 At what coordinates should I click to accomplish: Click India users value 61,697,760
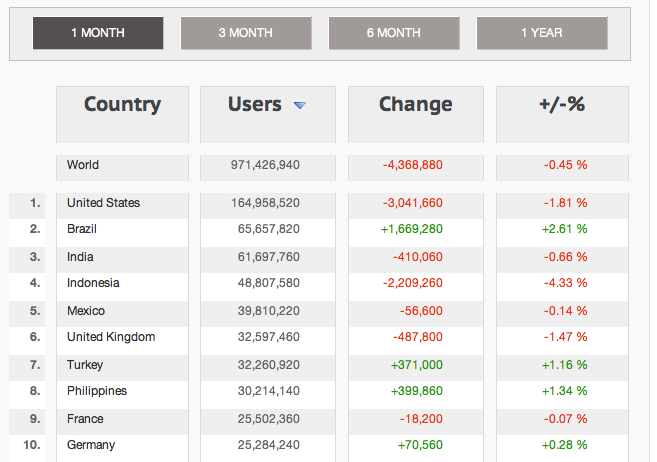269,257
